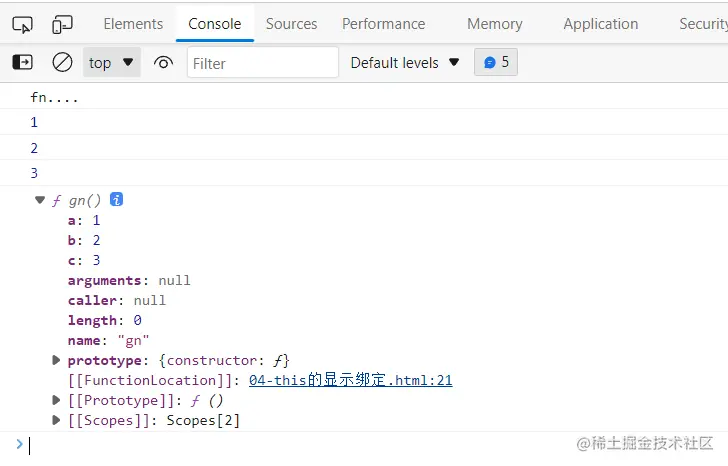
Task: Open the Default levels dropdown
Action: (x=405, y=63)
